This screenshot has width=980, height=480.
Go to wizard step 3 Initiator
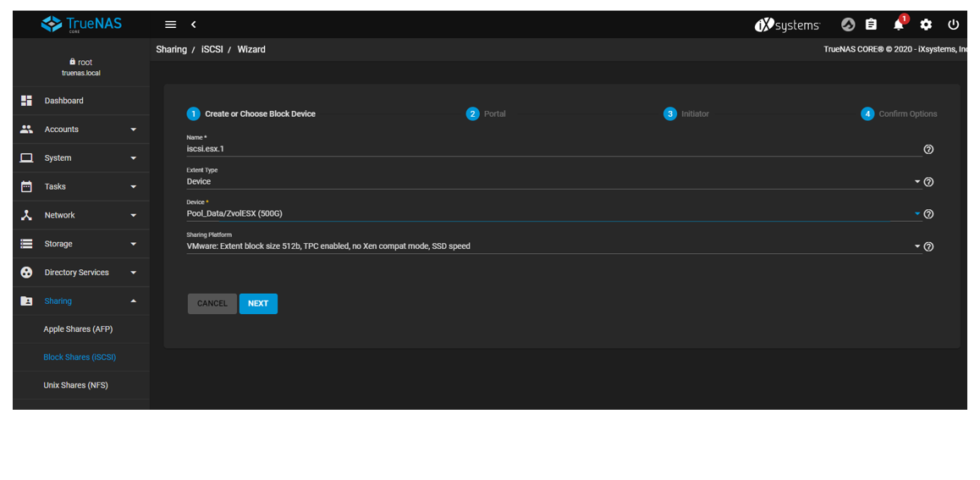pyautogui.click(x=686, y=113)
